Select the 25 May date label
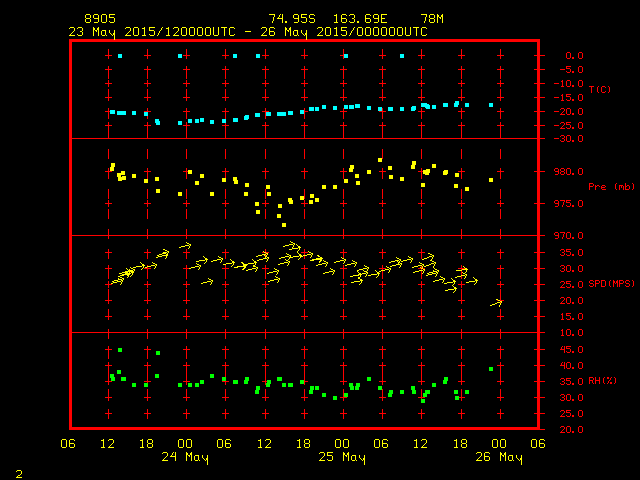 (342, 458)
